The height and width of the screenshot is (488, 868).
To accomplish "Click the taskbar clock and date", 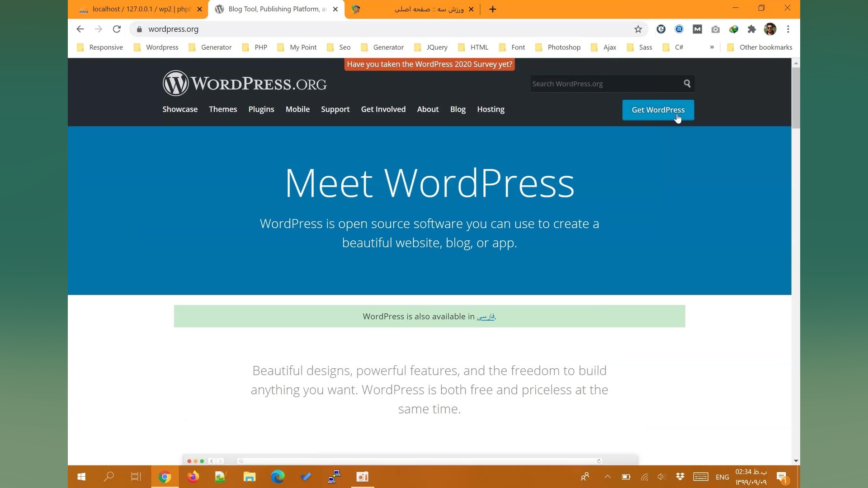I will [x=751, y=477].
